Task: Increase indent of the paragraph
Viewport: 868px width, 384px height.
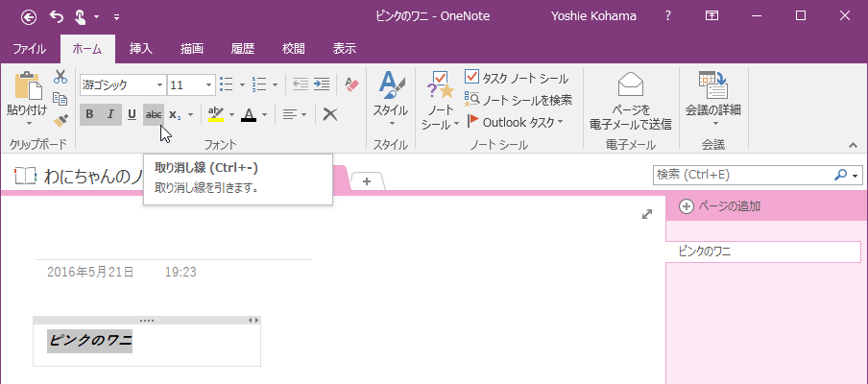Action: point(321,84)
